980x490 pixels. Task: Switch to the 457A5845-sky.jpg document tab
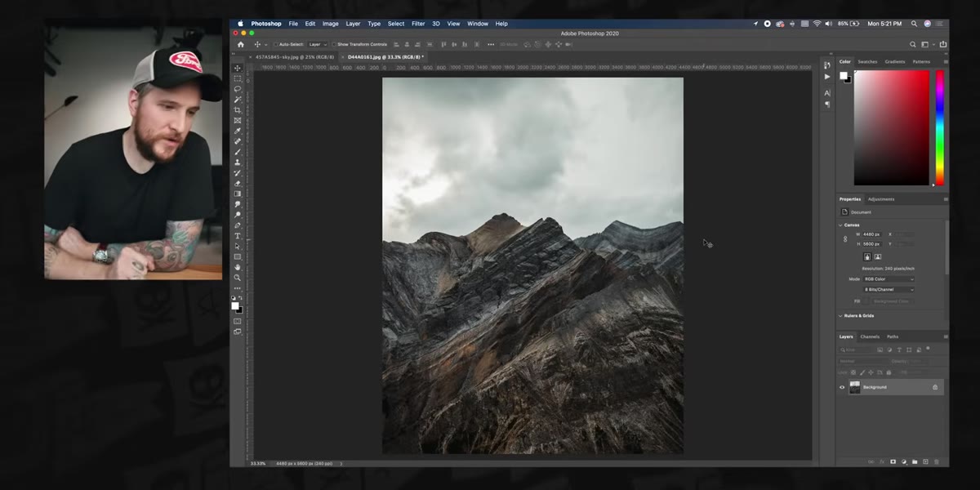click(293, 57)
